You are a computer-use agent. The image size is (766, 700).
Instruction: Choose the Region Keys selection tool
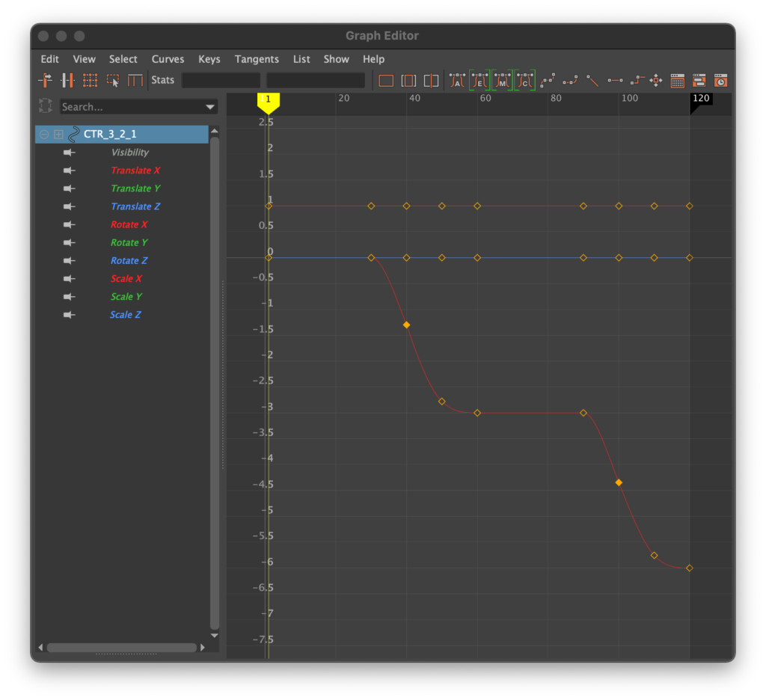click(x=113, y=80)
